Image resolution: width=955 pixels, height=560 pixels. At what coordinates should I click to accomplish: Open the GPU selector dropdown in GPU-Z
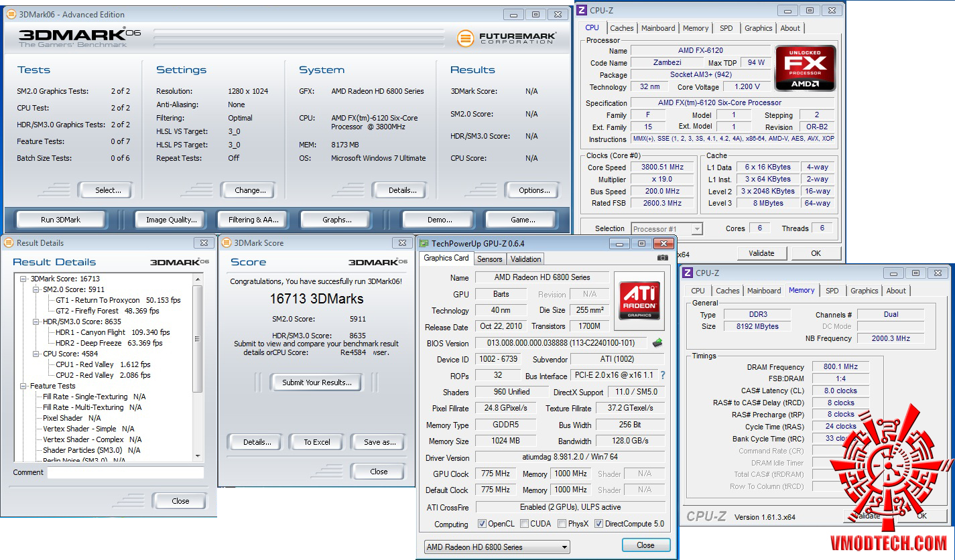pos(497,547)
